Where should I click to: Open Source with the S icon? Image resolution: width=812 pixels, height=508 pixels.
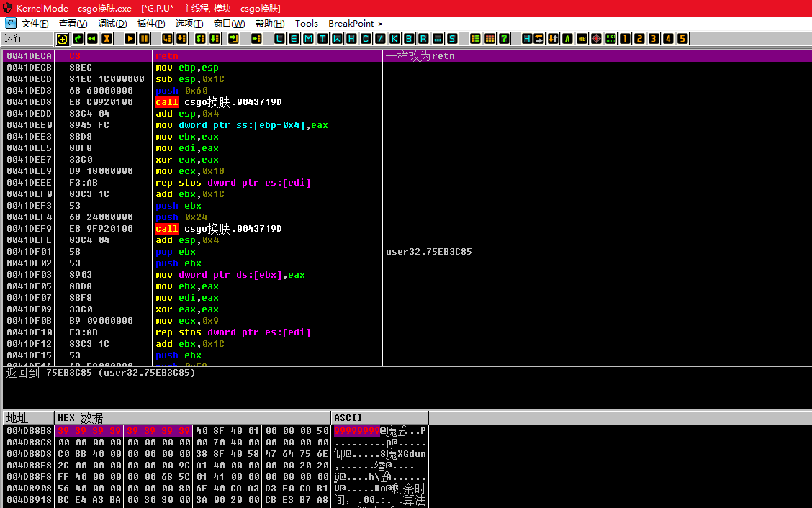[x=452, y=39]
